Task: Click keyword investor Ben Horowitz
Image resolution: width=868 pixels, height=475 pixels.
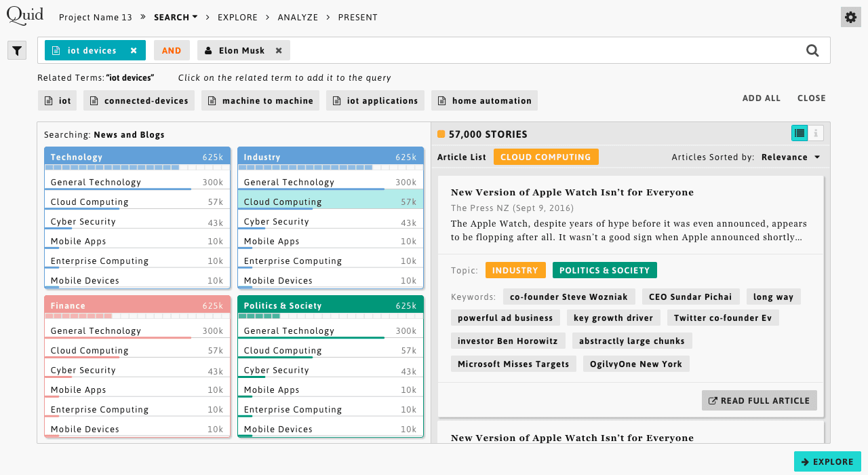Action: [x=508, y=341]
